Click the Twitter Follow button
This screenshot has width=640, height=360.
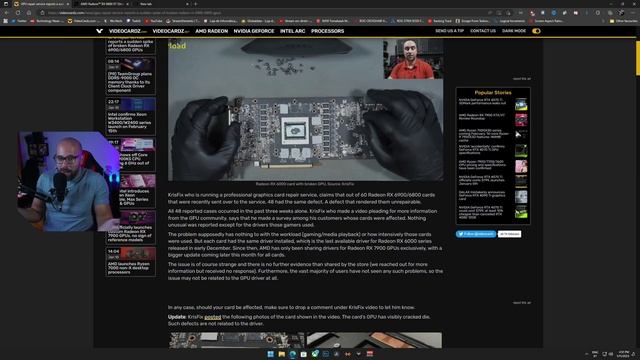[476, 234]
